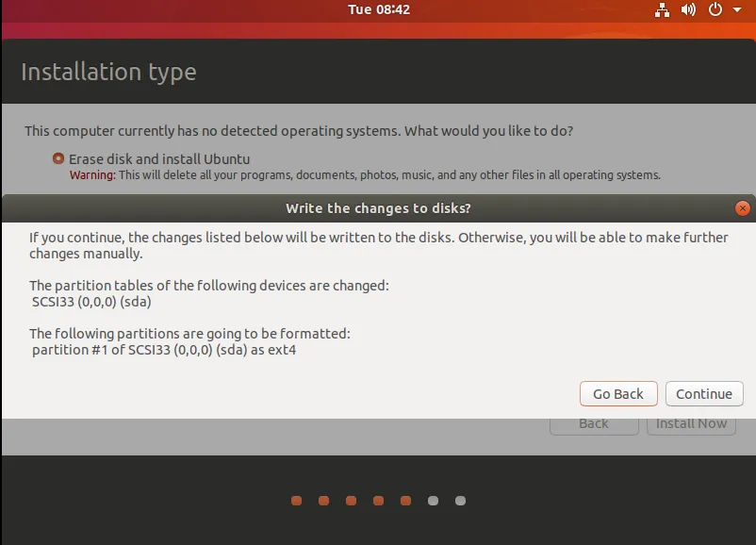
Task: Close the Write the changes to disks dialog
Action: (x=743, y=208)
